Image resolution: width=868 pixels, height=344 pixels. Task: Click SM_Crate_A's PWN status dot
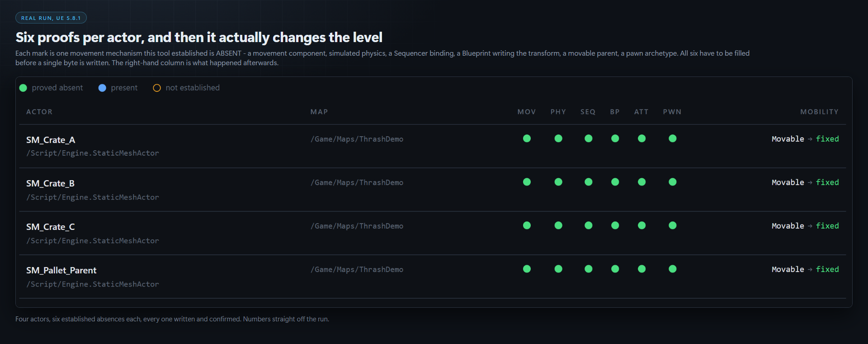[x=673, y=139]
